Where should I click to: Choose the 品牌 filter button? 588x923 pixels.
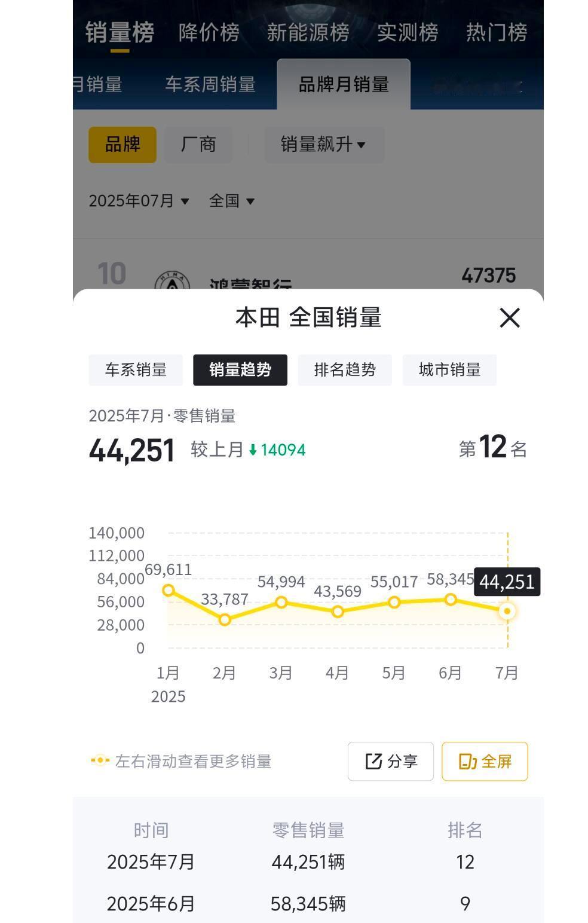point(122,145)
